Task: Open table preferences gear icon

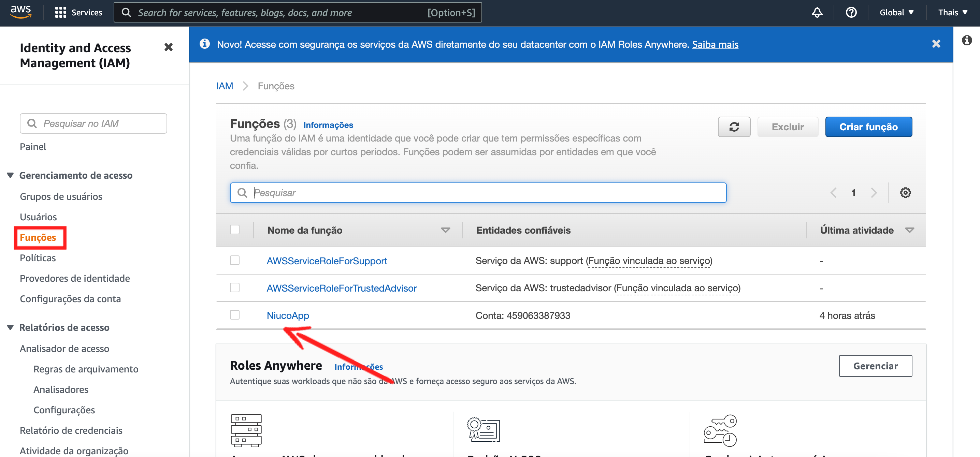Action: click(905, 193)
